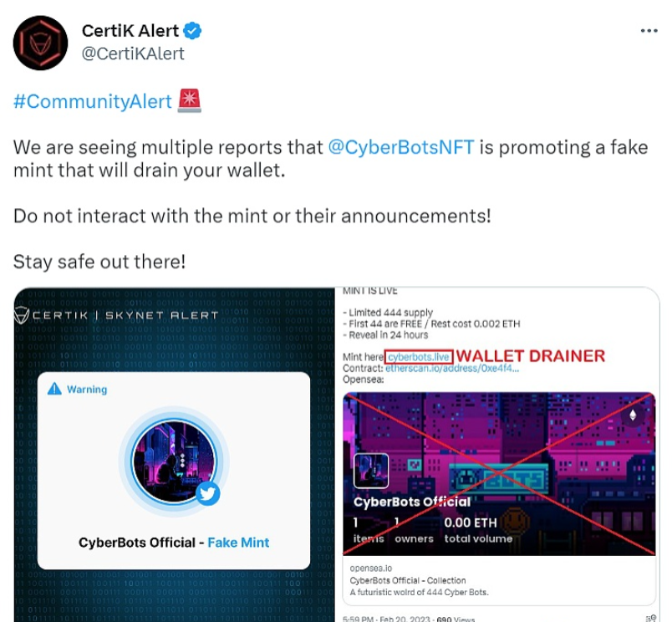Click the WALLET DRAINER red annotation
This screenshot has width=672, height=622.
pyautogui.click(x=531, y=356)
